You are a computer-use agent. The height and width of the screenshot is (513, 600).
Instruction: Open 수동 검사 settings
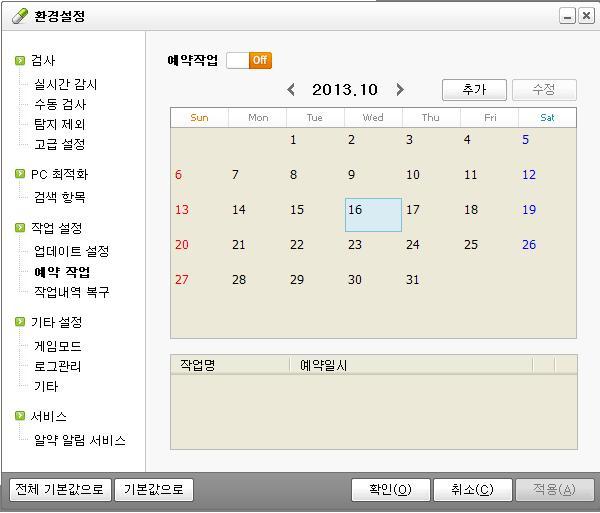point(60,104)
